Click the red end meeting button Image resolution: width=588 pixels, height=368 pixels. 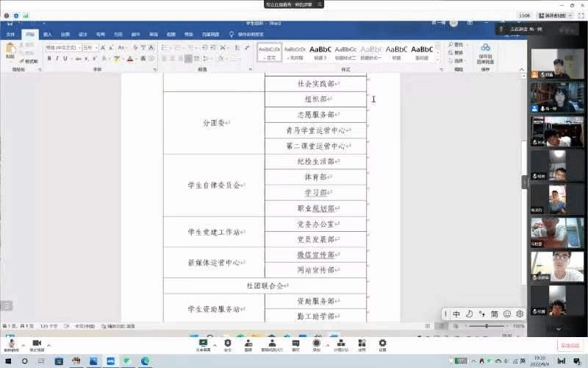click(569, 344)
